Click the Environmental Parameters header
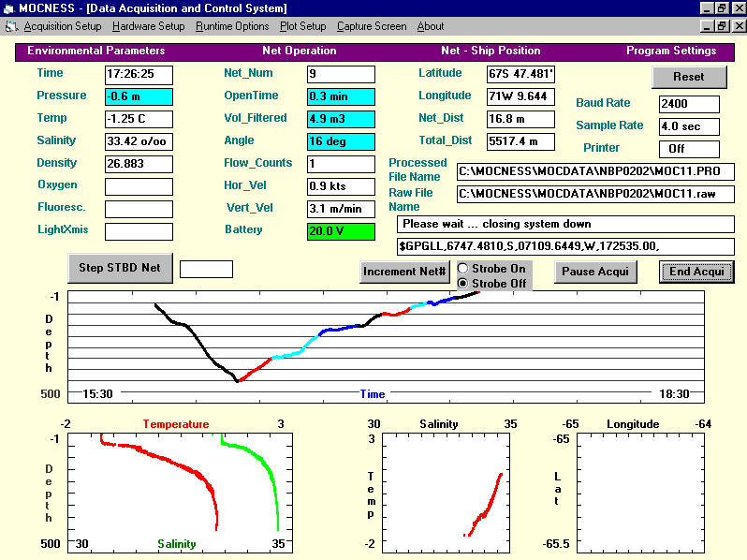The image size is (747, 560). [x=95, y=51]
